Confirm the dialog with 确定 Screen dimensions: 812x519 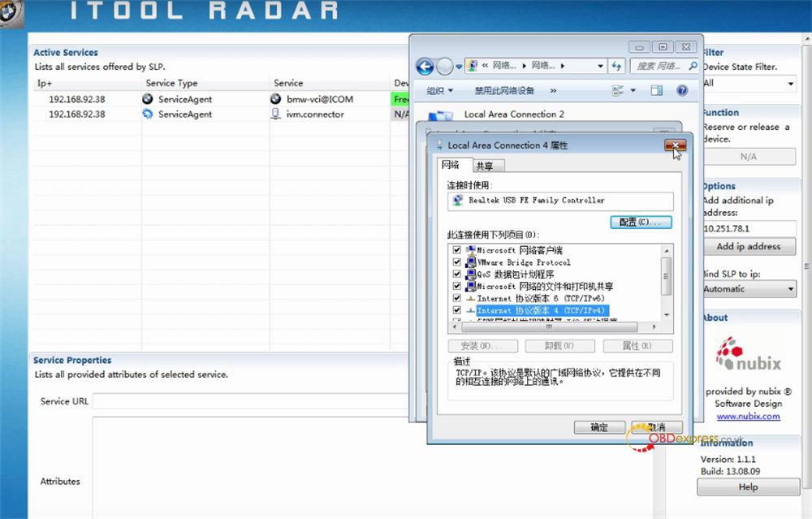(x=599, y=426)
